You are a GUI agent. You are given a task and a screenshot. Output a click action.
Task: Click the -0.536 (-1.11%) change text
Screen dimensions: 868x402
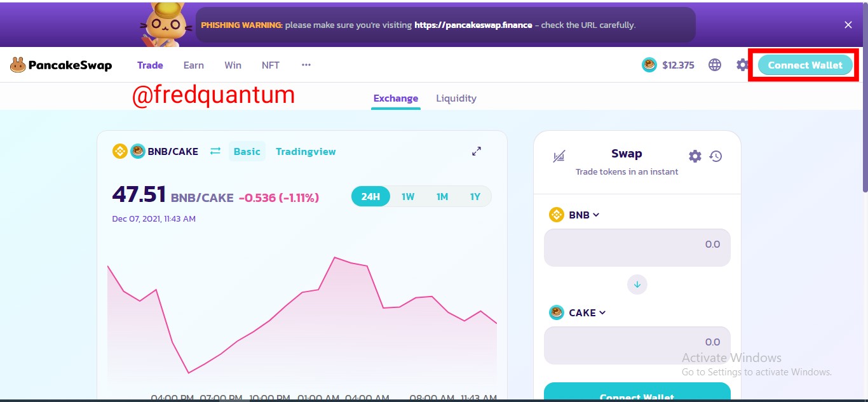pos(279,198)
